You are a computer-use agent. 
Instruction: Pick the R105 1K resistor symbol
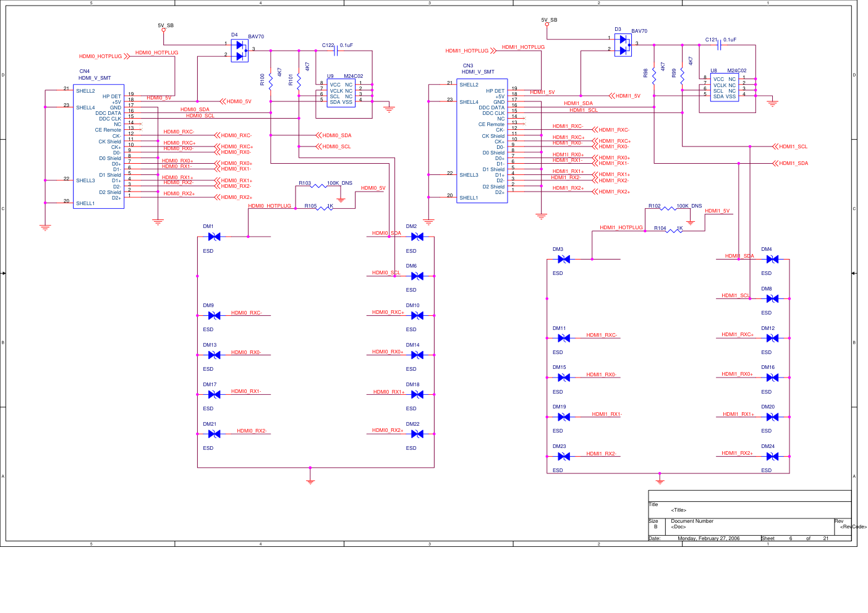point(325,209)
